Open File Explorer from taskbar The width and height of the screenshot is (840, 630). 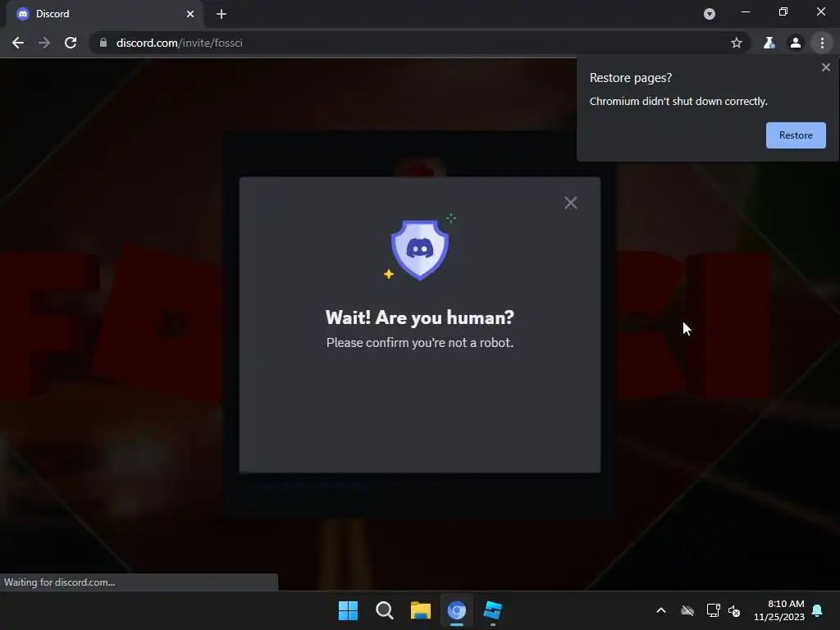(x=421, y=610)
